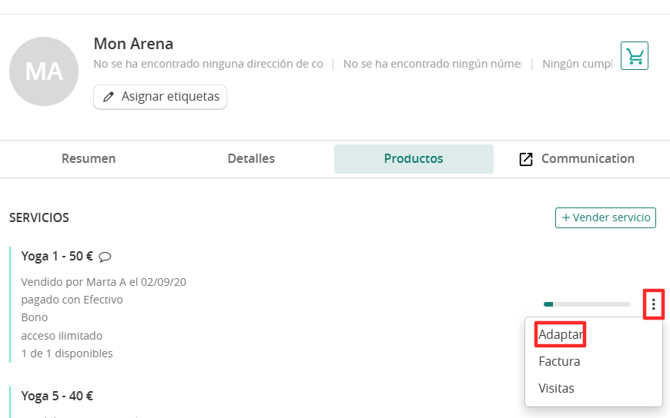Image resolution: width=670 pixels, height=418 pixels.
Task: Click the Vender servicio button
Action: 605,218
